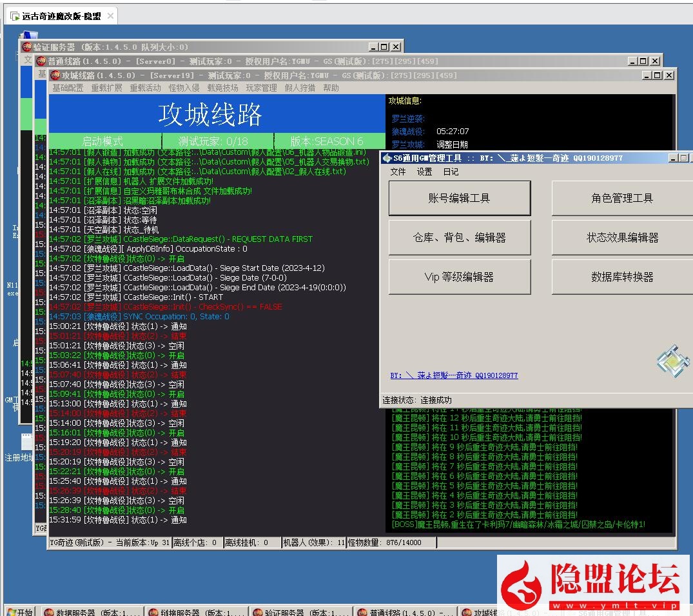
Task: Follow the blue BY author QQ link
Action: click(x=454, y=375)
